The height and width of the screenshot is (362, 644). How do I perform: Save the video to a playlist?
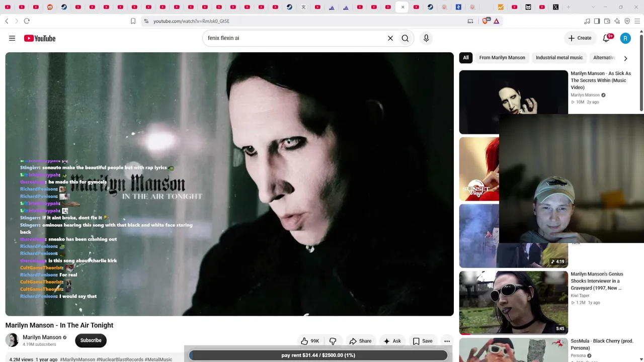tap(423, 341)
